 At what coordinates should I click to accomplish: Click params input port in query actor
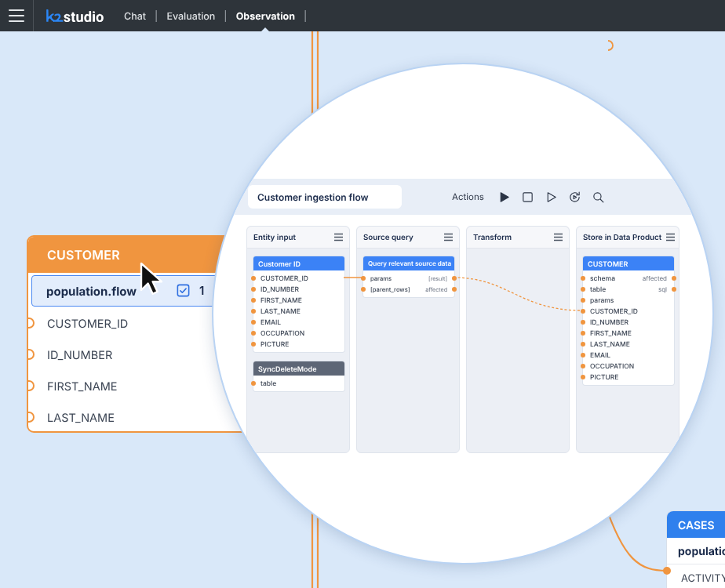click(x=363, y=278)
